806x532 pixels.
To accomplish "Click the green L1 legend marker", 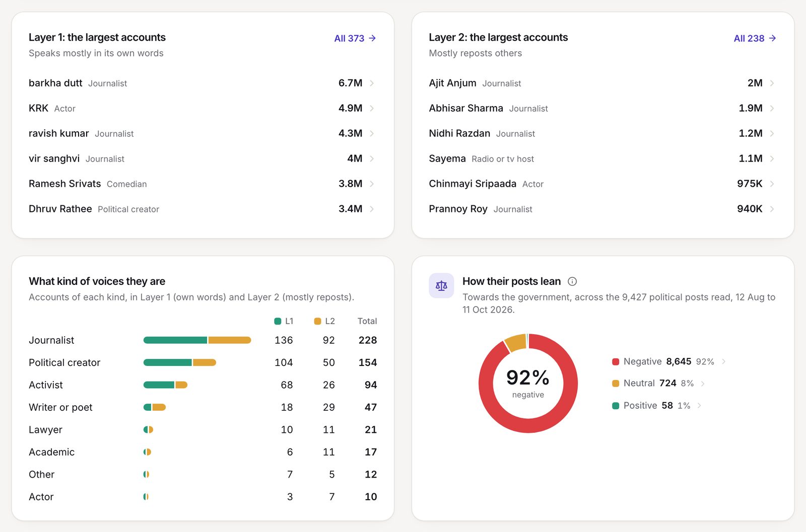I will pyautogui.click(x=278, y=321).
